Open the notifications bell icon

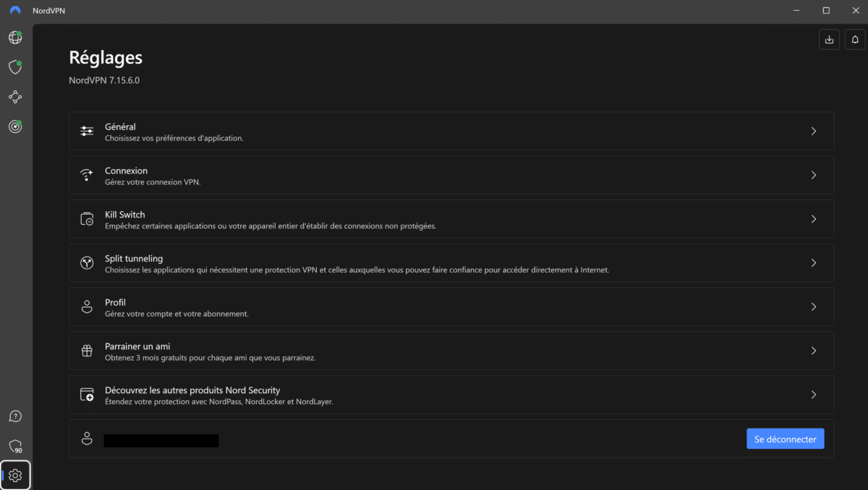pyautogui.click(x=855, y=39)
